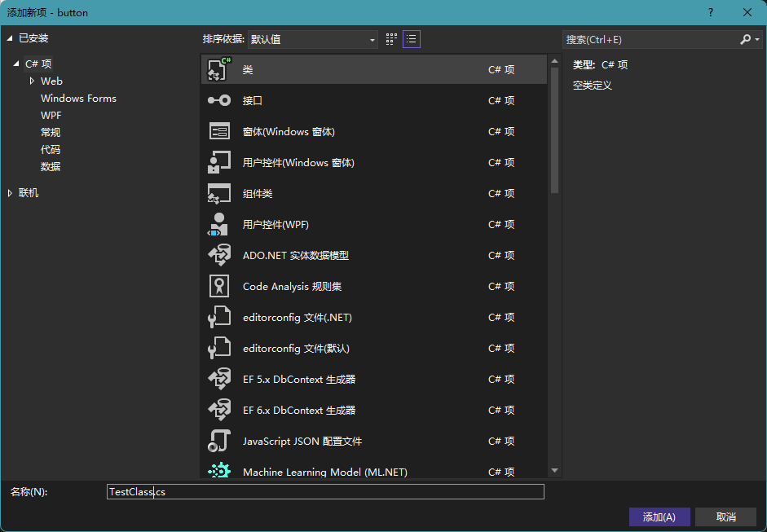Select the editorconfig 文件(默认) icon
This screenshot has width=767, height=532.
pyautogui.click(x=218, y=348)
